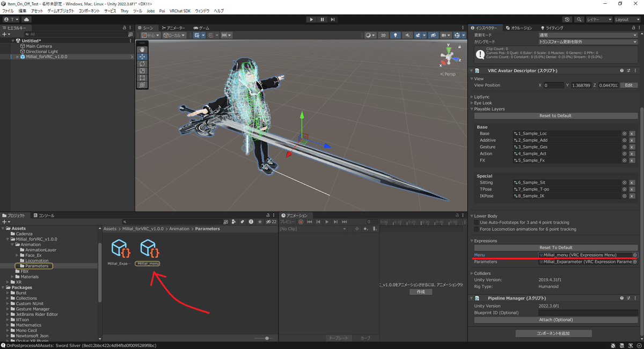
Task: Open object picker for Gesture layer
Action: 625,147
